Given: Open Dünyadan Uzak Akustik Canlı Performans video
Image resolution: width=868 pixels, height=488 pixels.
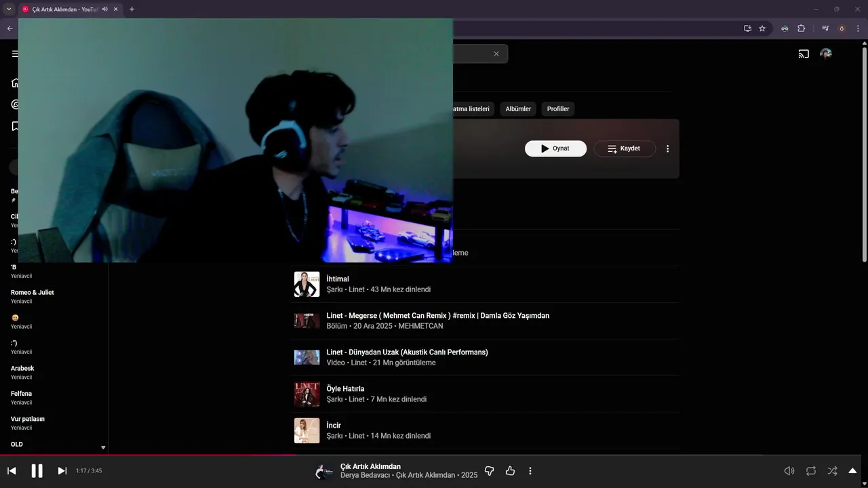Looking at the screenshot, I should tap(407, 352).
